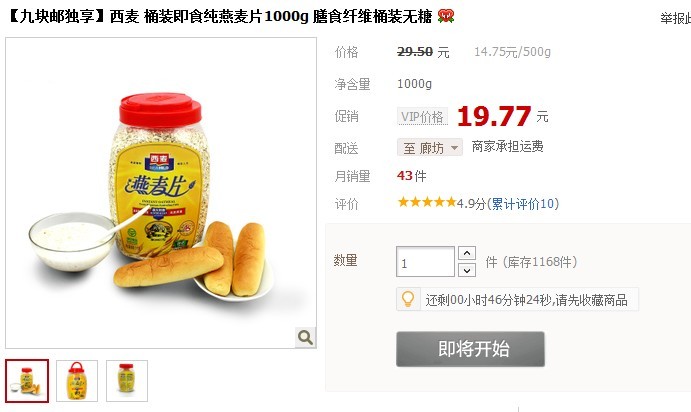Click the magnifier zoom icon on the product image
The width and height of the screenshot is (691, 412).
pyautogui.click(x=305, y=338)
